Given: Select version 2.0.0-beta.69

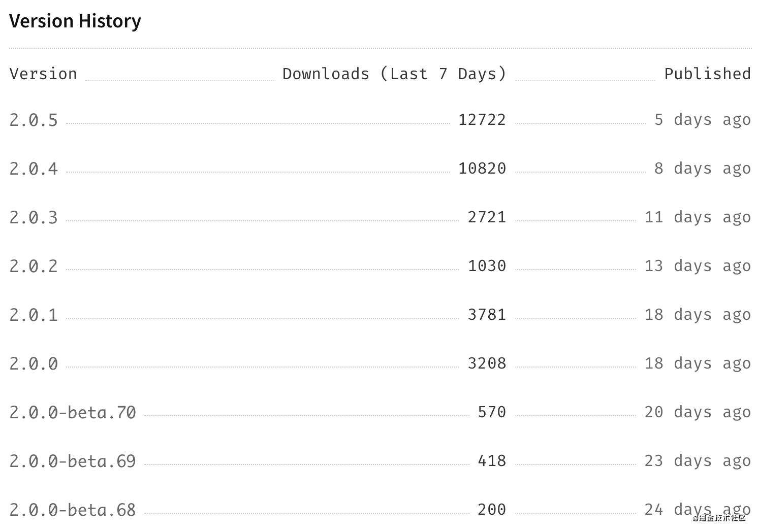Looking at the screenshot, I should tap(73, 461).
